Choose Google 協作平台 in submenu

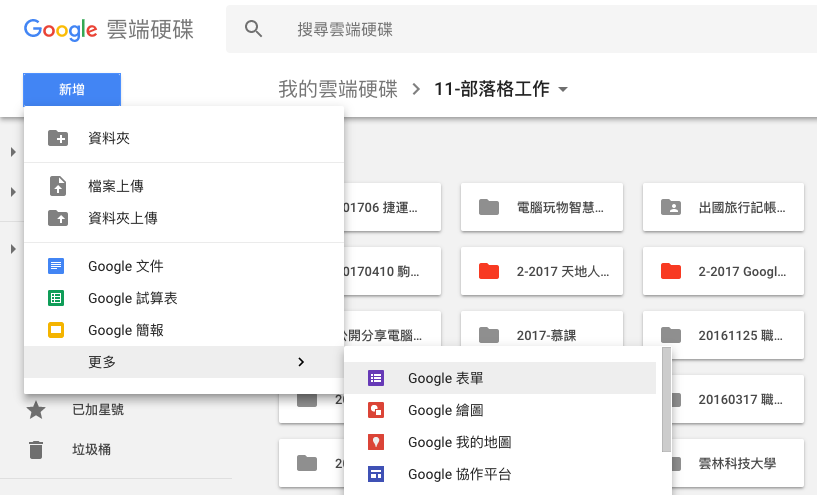pos(500,474)
